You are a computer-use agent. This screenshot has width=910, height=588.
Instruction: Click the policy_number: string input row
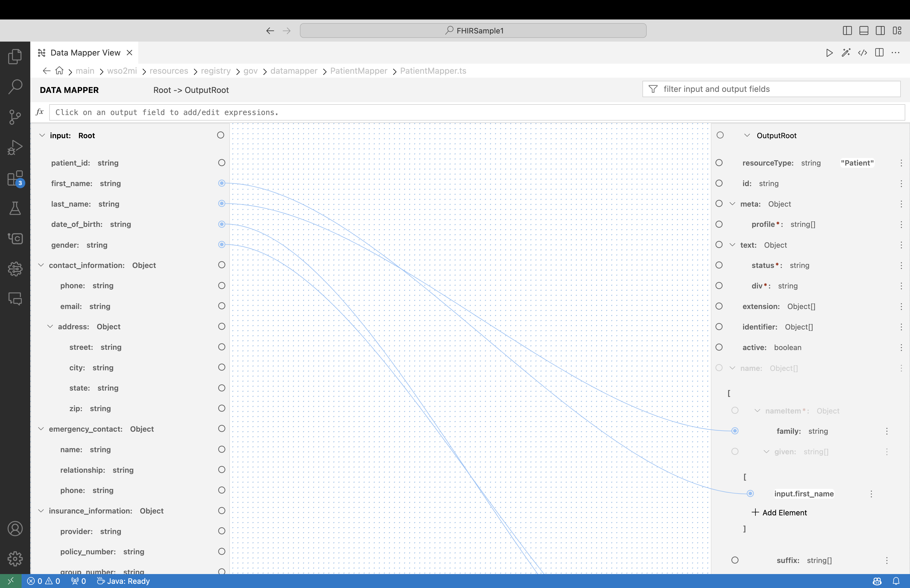point(130,551)
